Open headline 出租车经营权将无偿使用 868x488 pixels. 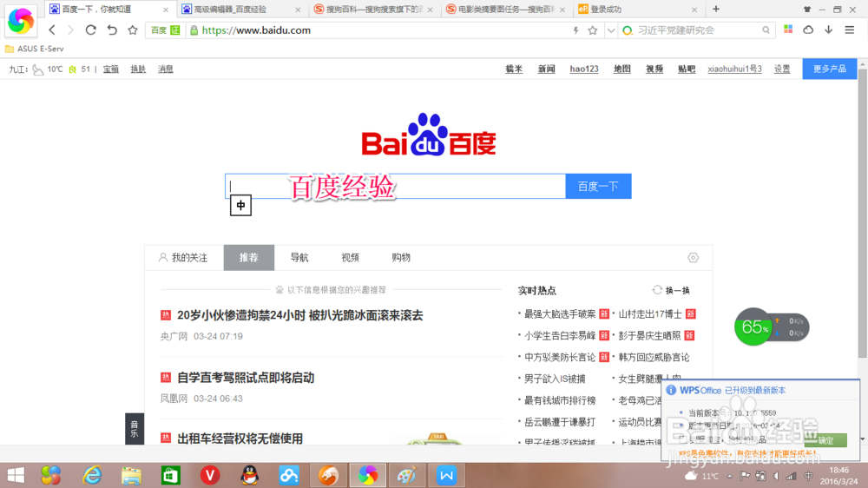coord(240,439)
